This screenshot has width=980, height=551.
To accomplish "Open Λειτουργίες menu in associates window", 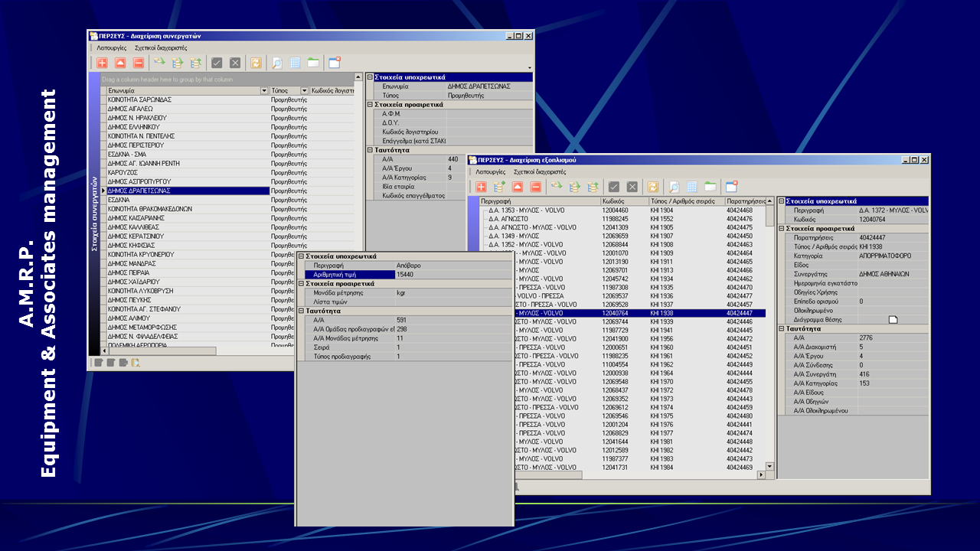I will [112, 47].
